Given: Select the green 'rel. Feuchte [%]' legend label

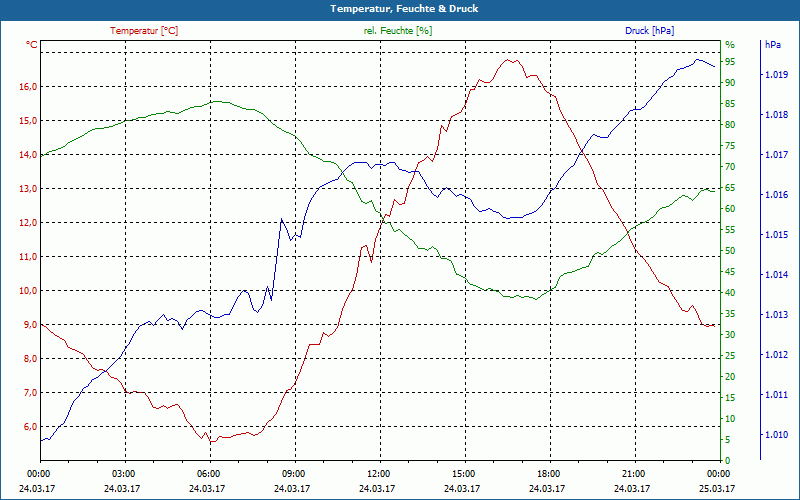Looking at the screenshot, I should click(398, 31).
